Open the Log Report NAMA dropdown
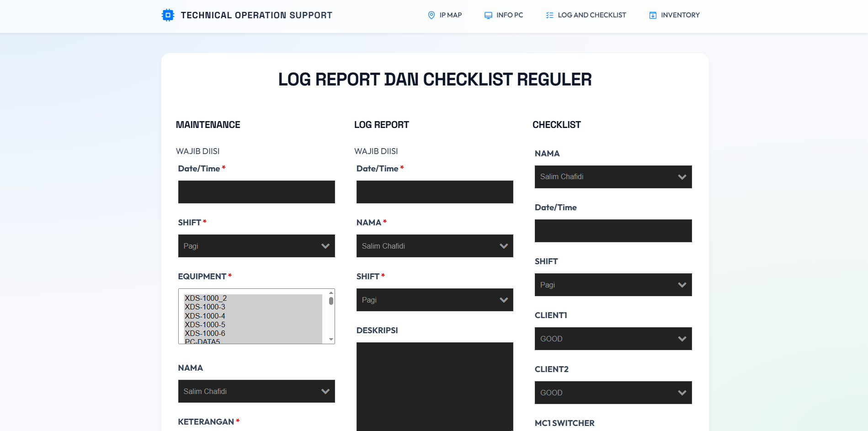868x431 pixels. [x=435, y=246]
